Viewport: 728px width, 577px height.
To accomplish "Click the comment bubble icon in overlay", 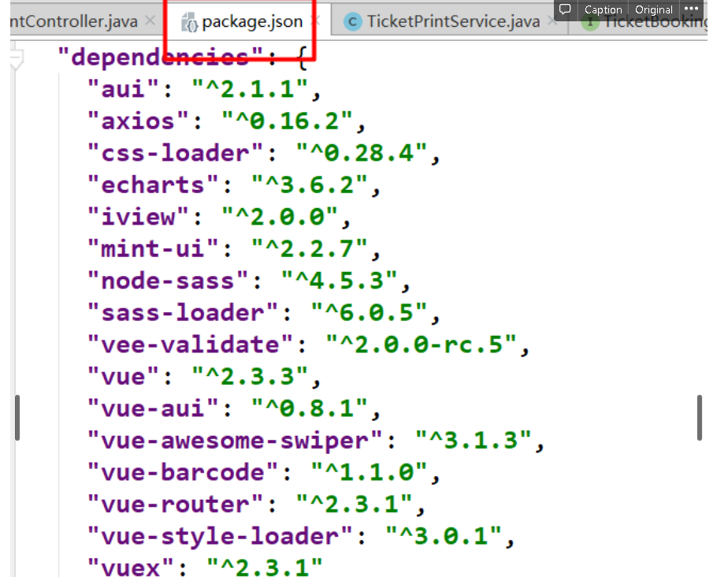I will 565,9.
